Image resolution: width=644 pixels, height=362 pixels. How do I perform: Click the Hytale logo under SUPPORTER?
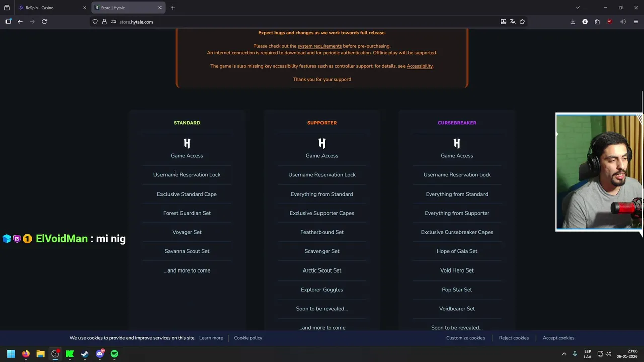(x=322, y=144)
